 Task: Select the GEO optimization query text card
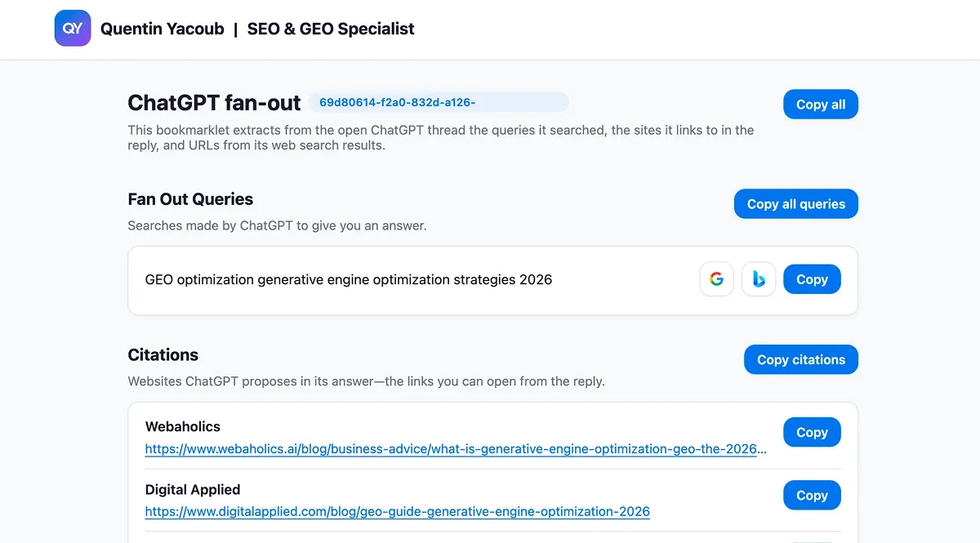click(350, 279)
